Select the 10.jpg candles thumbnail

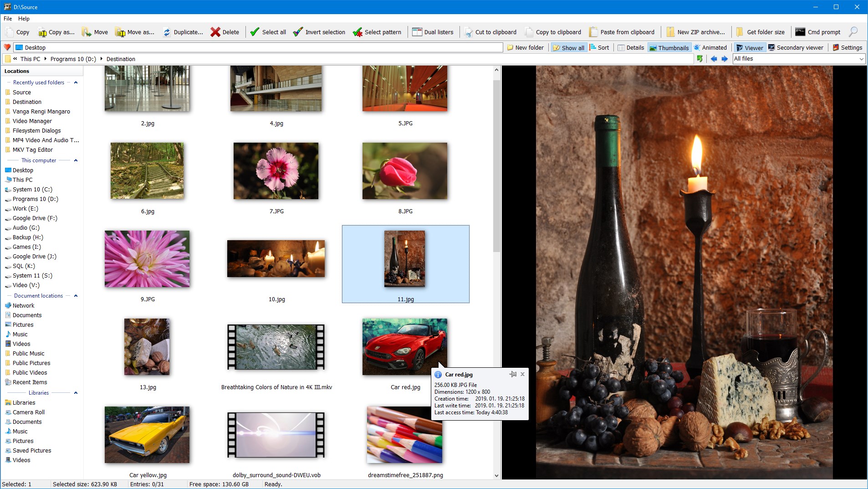point(276,258)
